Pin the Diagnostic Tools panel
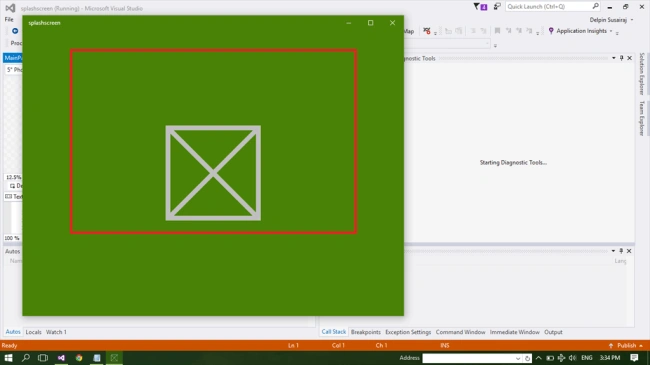The width and height of the screenshot is (650, 365). [621, 58]
